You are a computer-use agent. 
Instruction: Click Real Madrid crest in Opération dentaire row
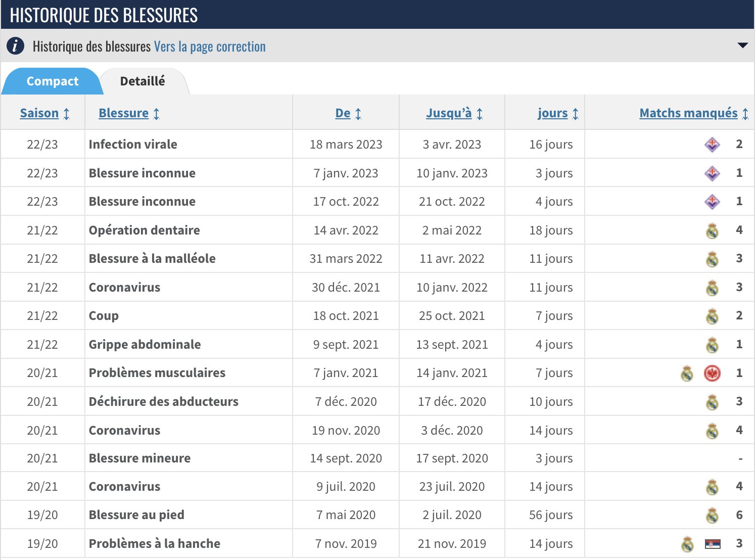tap(712, 230)
